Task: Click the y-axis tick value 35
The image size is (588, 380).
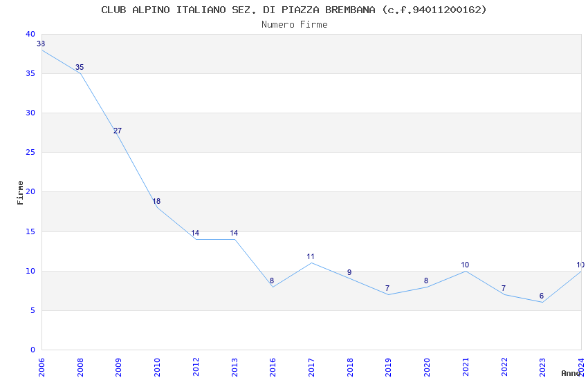Action: pyautogui.click(x=30, y=73)
